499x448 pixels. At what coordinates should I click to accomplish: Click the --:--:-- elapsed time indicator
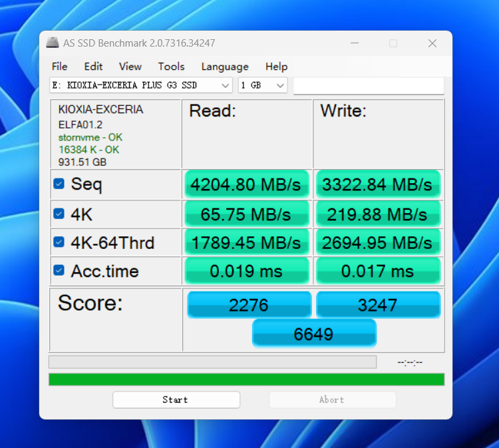410,362
